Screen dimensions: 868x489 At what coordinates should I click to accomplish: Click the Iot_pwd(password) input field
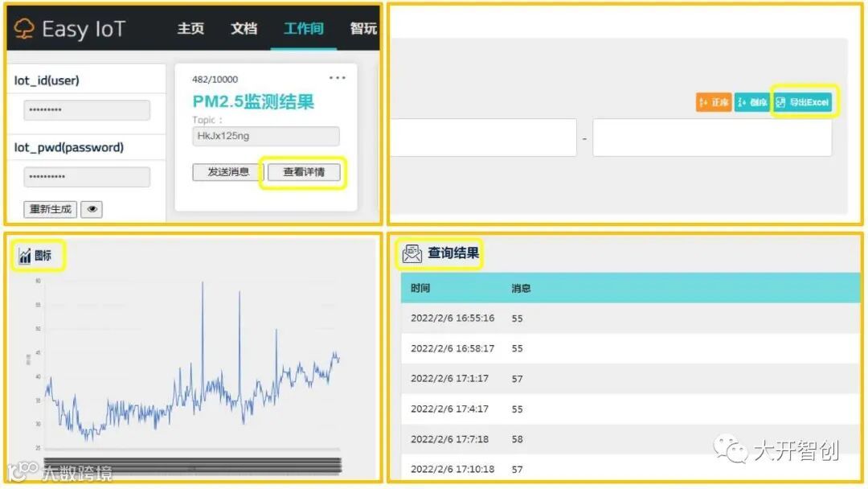[x=87, y=177]
